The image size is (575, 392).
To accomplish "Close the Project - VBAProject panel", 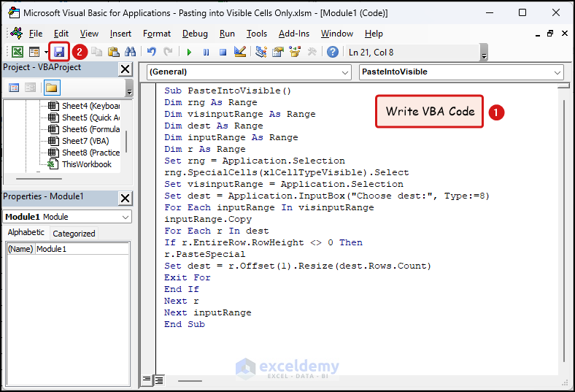I will coord(125,69).
